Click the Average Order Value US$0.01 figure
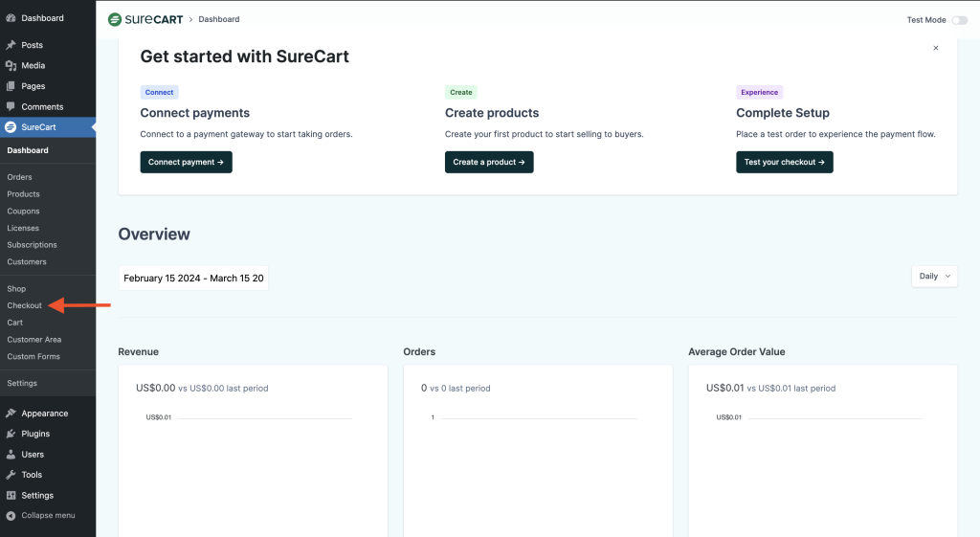 (x=725, y=389)
